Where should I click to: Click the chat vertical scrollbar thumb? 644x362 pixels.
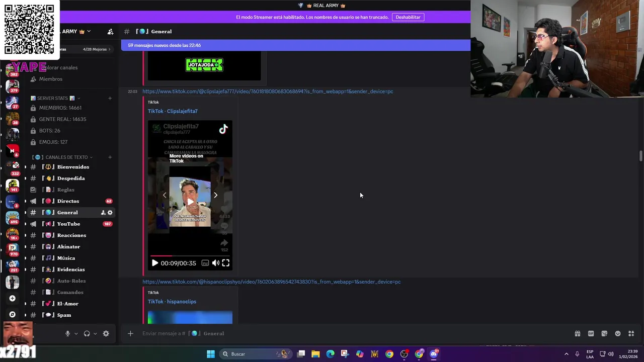click(640, 156)
